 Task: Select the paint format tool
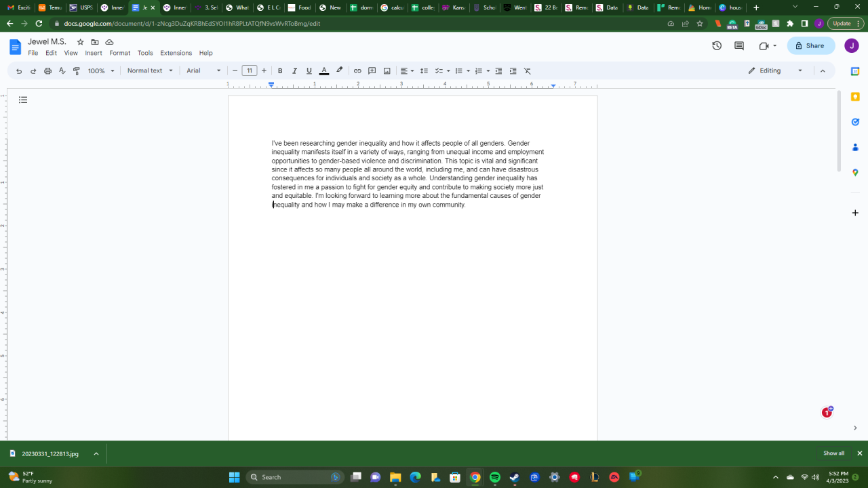coord(77,70)
